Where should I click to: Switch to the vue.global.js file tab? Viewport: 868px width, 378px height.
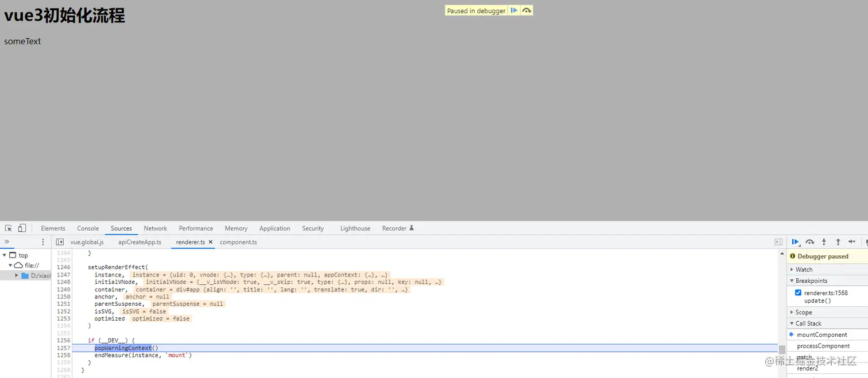point(87,242)
